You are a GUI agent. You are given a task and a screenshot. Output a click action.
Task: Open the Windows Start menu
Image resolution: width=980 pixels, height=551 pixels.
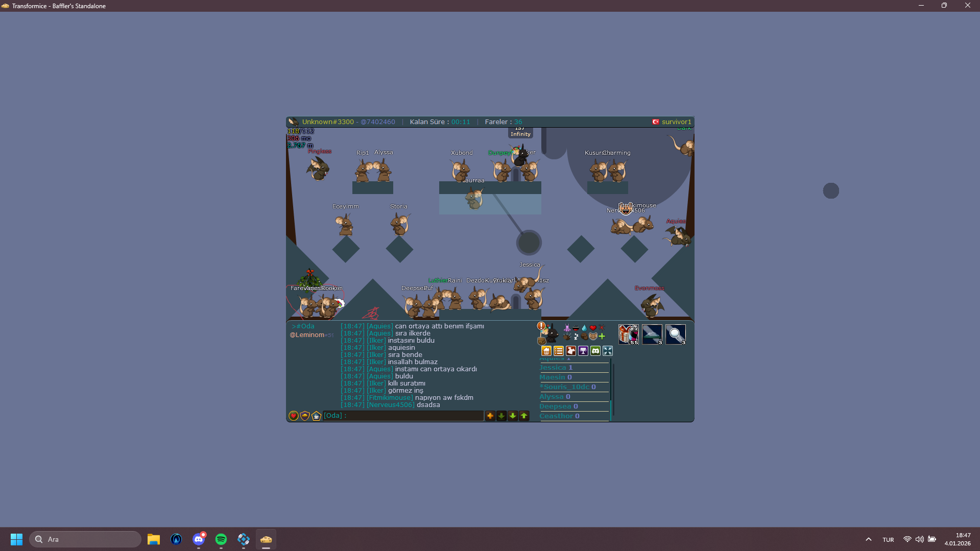(16, 539)
